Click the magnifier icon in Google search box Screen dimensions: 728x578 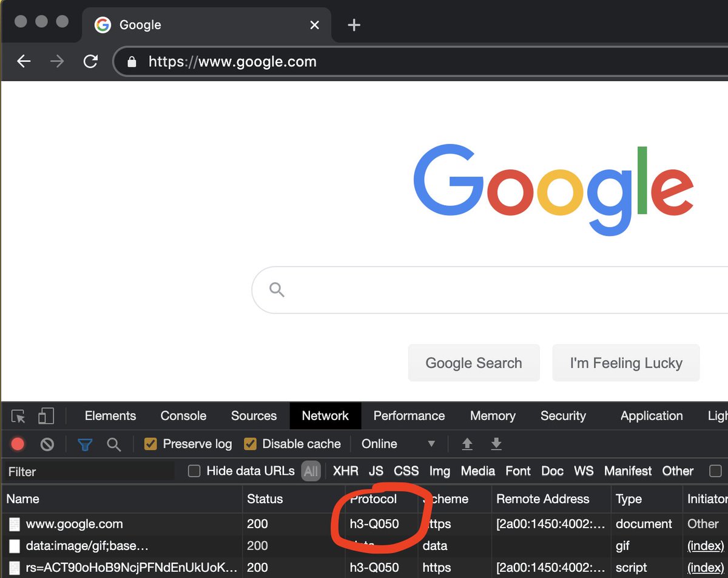pos(277,289)
